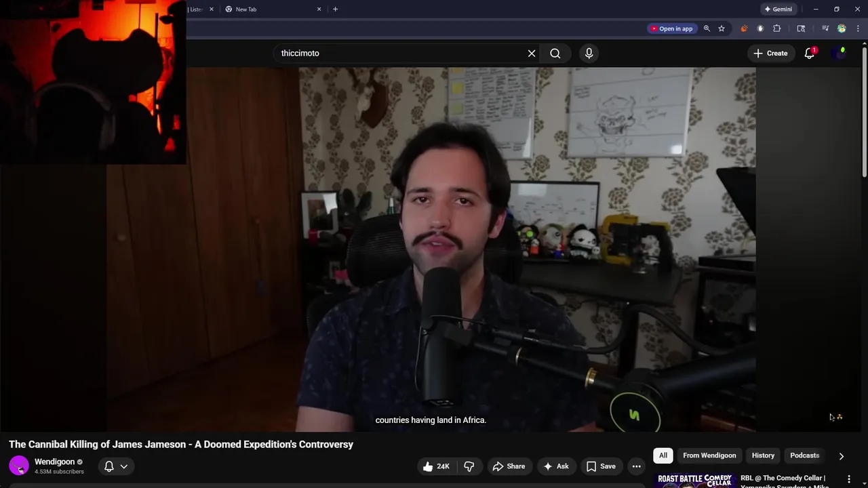Screen dimensions: 868x488
Task: Open the Wendigoon channel name link
Action: point(54,462)
